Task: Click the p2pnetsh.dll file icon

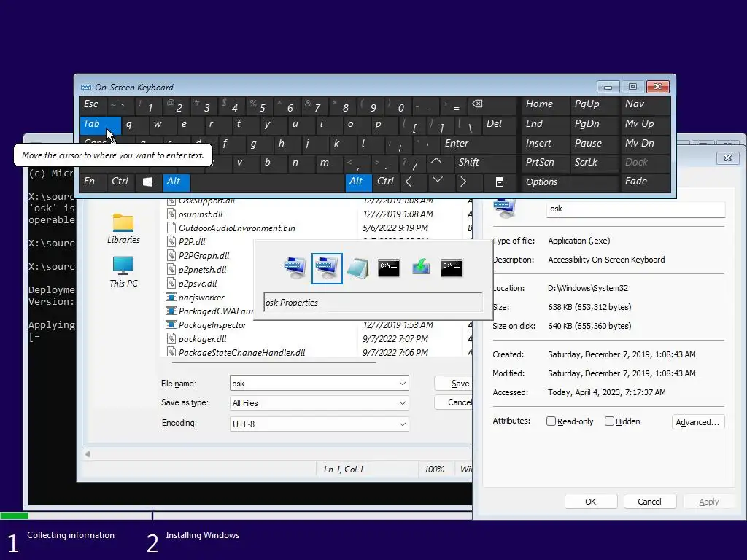Action: point(171,269)
